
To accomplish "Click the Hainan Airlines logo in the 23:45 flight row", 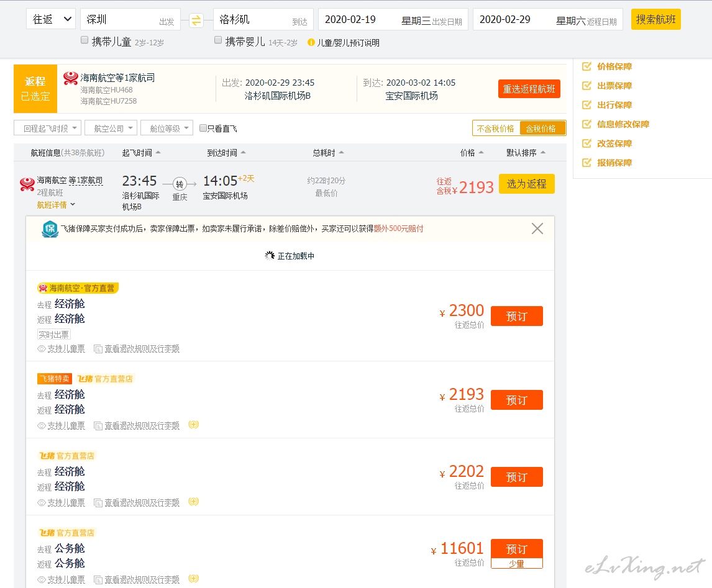I will 27,184.
